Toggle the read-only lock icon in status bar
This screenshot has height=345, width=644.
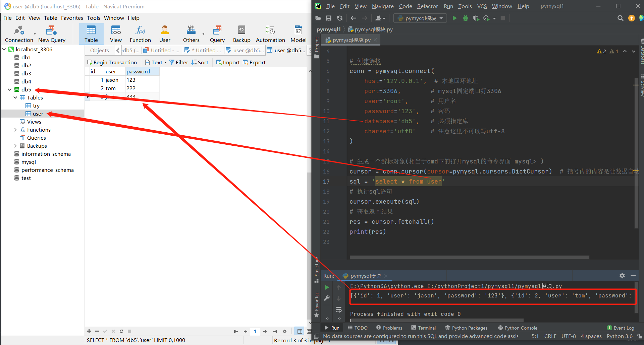640,336
